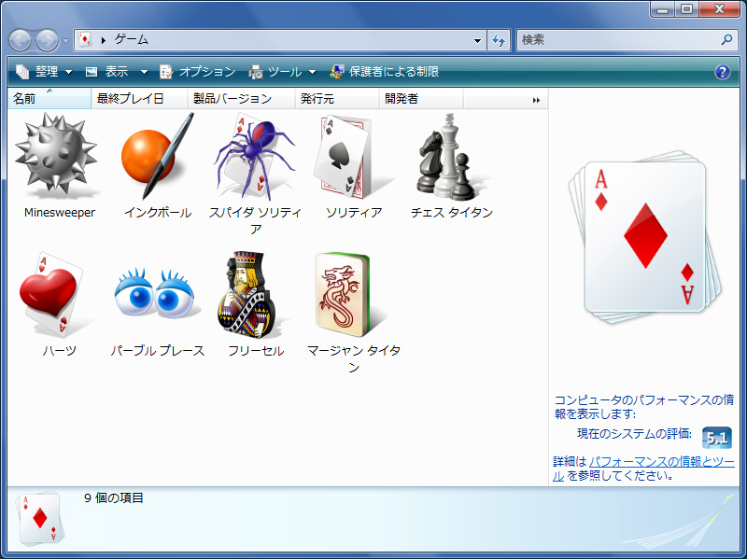747x560 pixels.
Task: Expand the 表示 dropdown arrow
Action: coord(144,73)
